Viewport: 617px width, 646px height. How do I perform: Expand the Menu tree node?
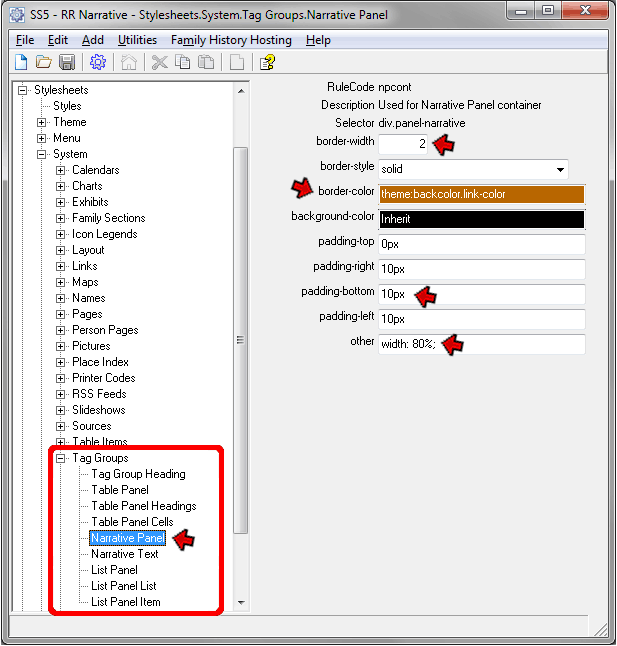tap(41, 138)
